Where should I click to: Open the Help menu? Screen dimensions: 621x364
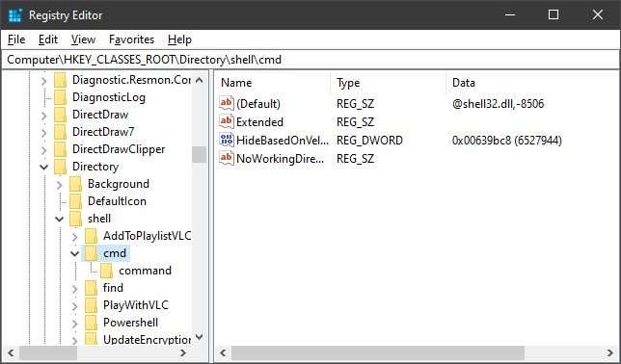(x=179, y=39)
